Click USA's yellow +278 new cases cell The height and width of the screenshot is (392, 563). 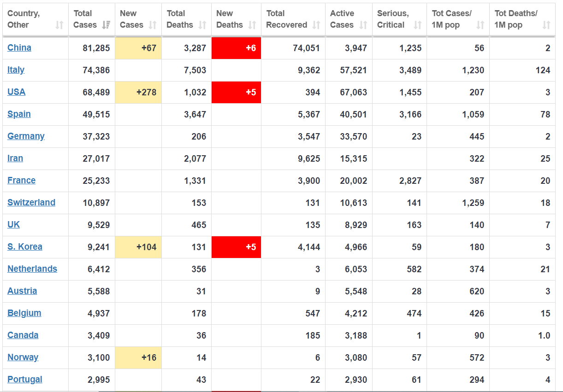138,92
